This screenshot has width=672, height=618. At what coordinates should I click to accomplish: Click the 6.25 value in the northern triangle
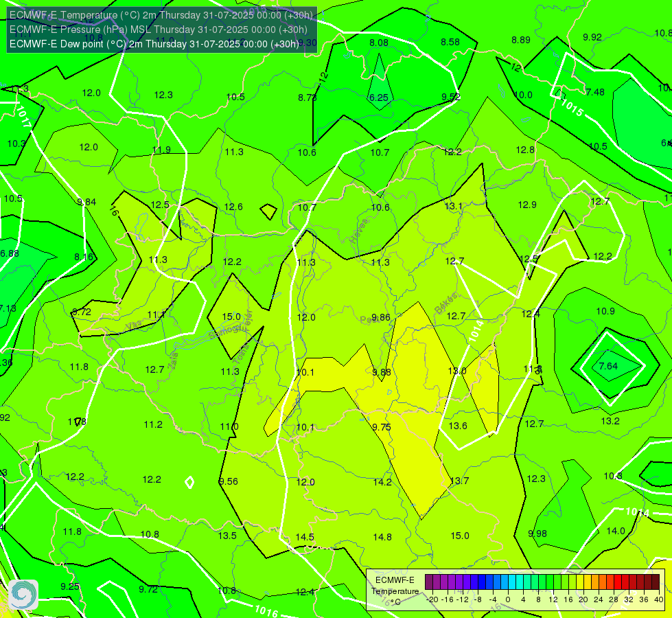point(379,98)
